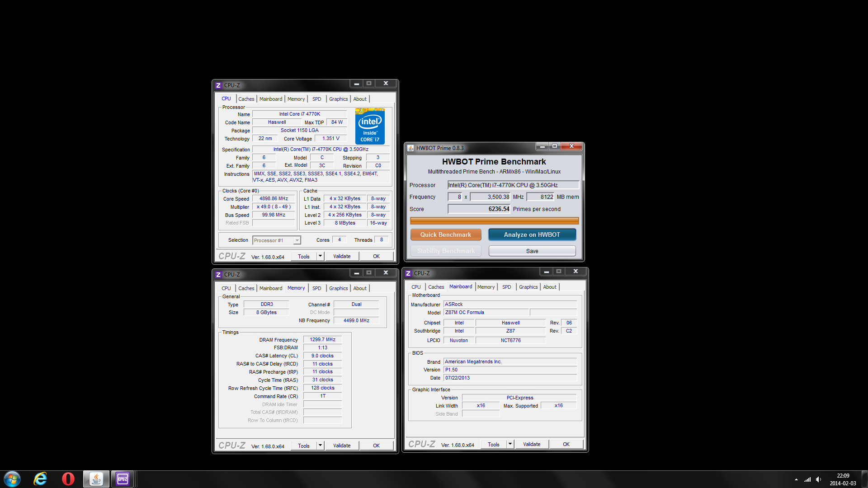The height and width of the screenshot is (488, 868).
Task: Click motherboard model Z87M OC Formula
Action: click(x=486, y=312)
